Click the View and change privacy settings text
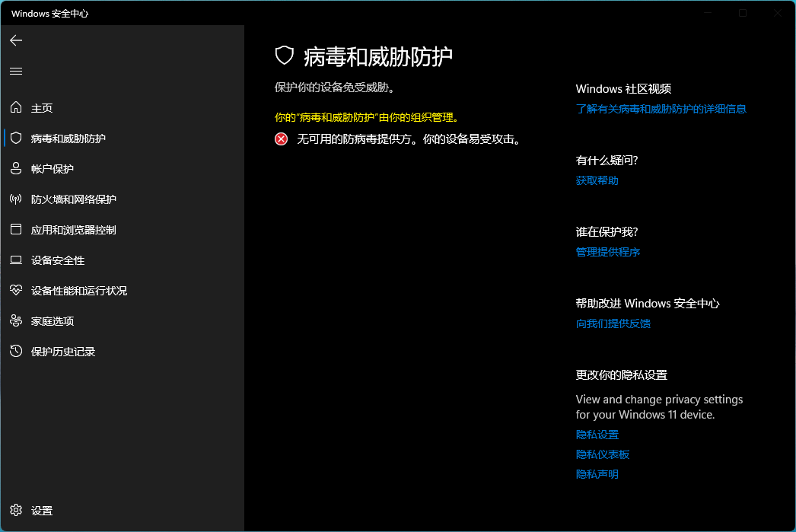This screenshot has height=532, width=796. [x=659, y=407]
